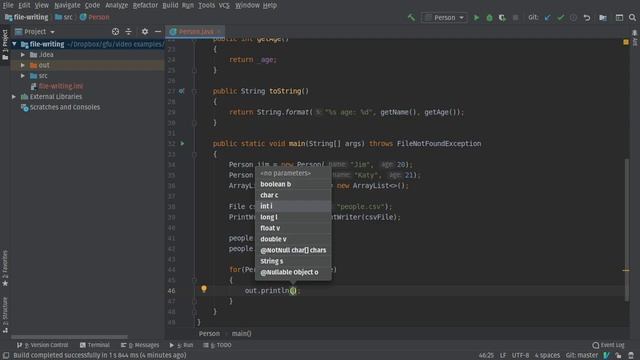Toggle the Run tool window

[x=181, y=345]
